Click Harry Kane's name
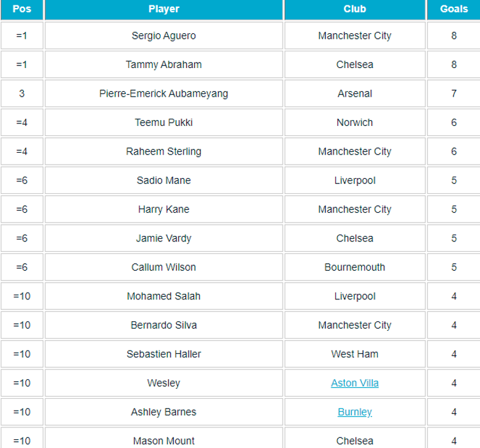Screen dimensions: 480x448 [x=164, y=209]
